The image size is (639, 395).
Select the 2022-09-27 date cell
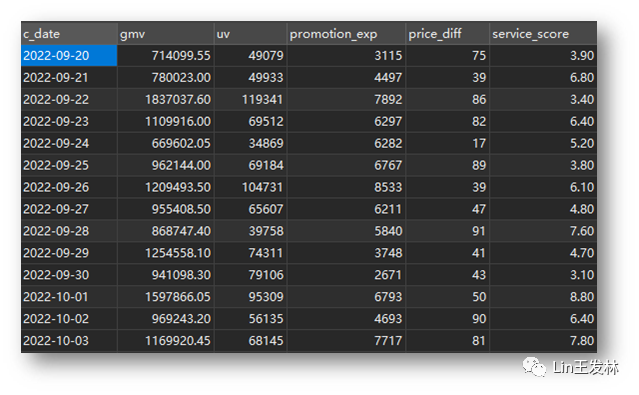[x=69, y=209]
